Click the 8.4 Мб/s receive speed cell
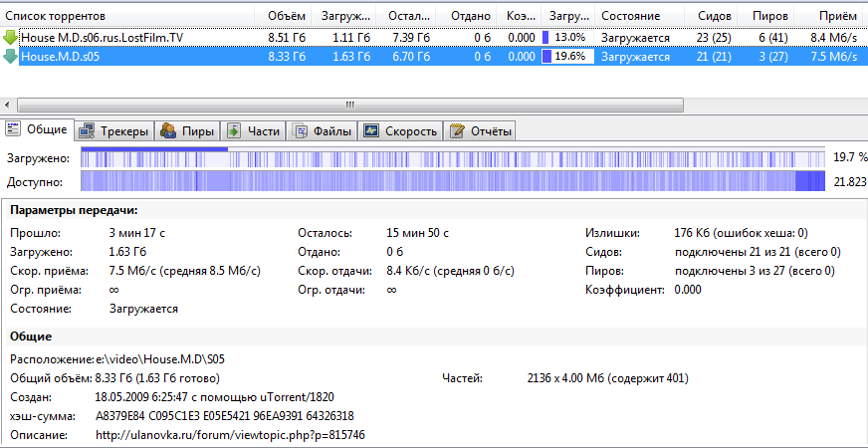868x448 pixels. [834, 38]
